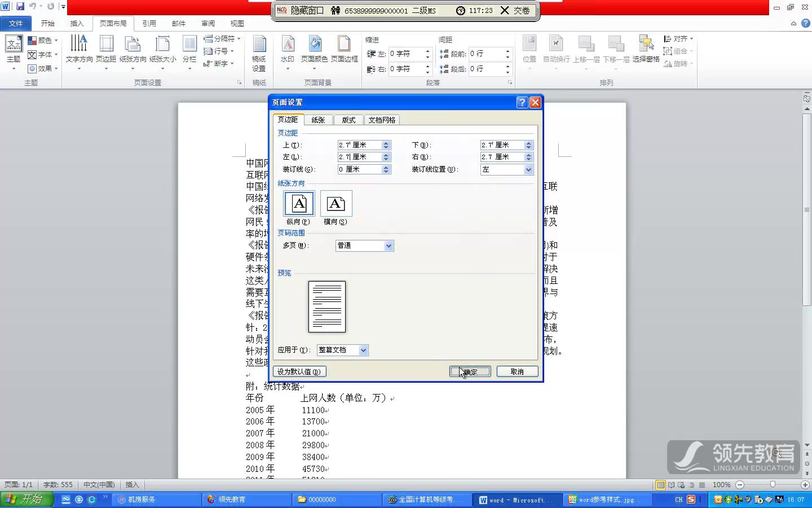
Task: Click the Word Help icon on ribbon
Action: coord(805,23)
